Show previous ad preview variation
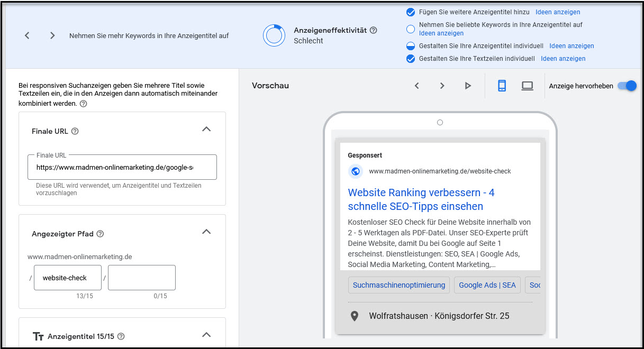 (416, 86)
